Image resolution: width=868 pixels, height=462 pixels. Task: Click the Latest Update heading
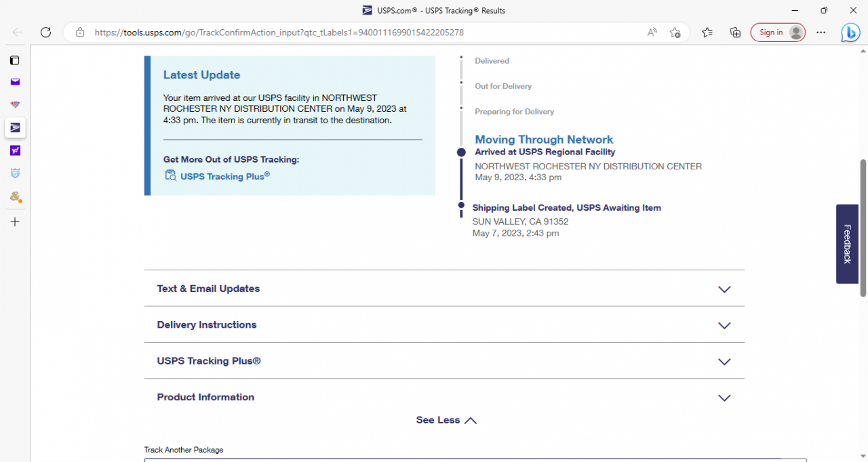pos(201,75)
